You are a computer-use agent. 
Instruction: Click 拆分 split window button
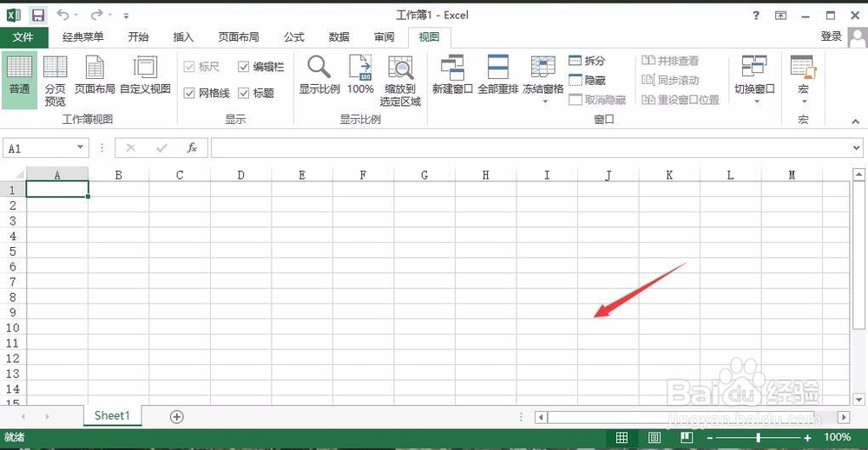[587, 61]
